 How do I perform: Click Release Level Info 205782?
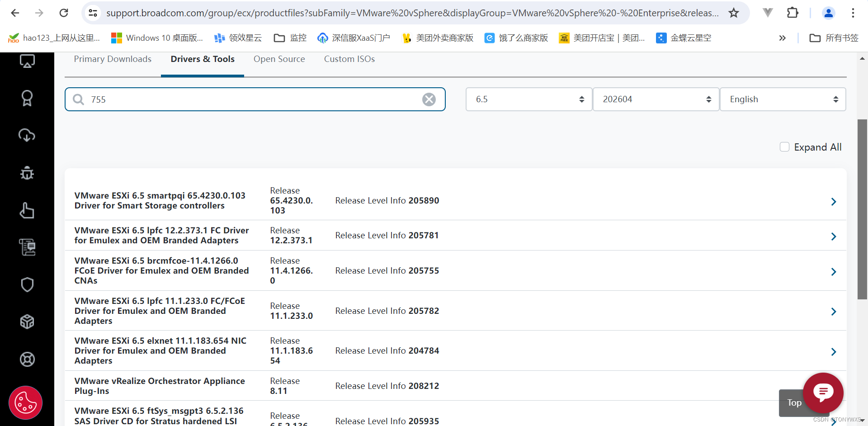point(387,311)
